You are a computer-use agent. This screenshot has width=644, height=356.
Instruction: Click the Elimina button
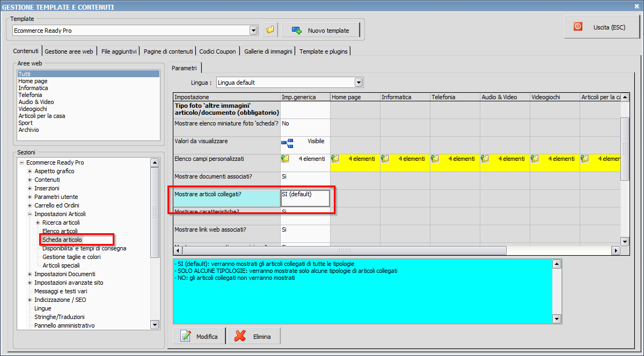pyautogui.click(x=254, y=337)
